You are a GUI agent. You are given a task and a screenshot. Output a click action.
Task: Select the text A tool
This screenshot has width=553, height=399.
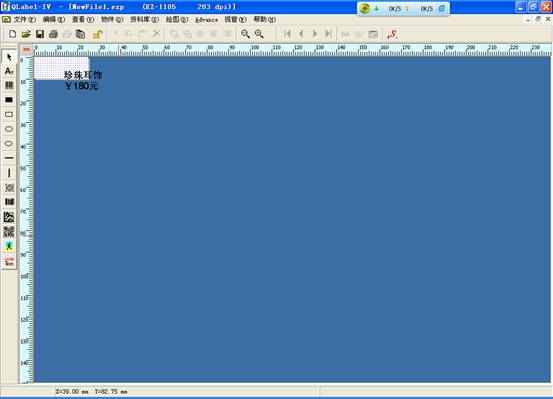[9, 71]
